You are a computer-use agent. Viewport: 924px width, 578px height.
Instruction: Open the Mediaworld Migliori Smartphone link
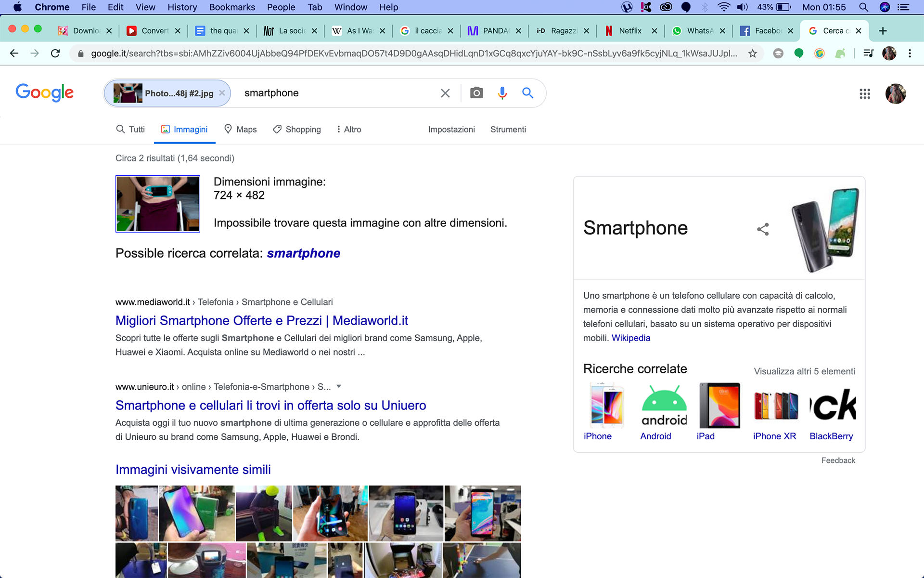(262, 320)
